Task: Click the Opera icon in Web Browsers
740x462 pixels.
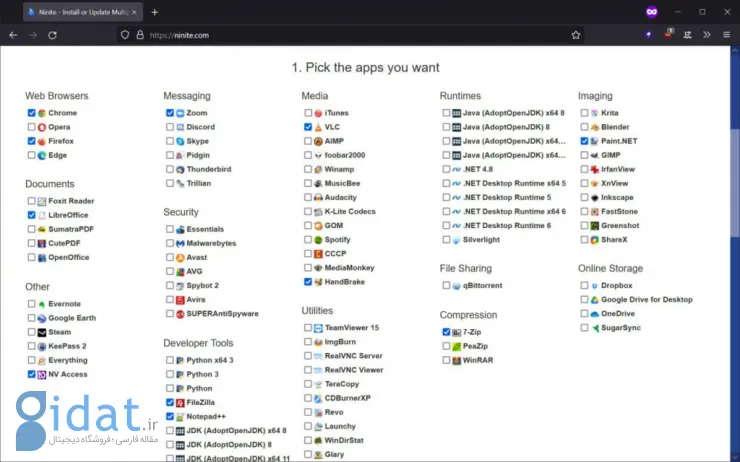Action: click(42, 127)
